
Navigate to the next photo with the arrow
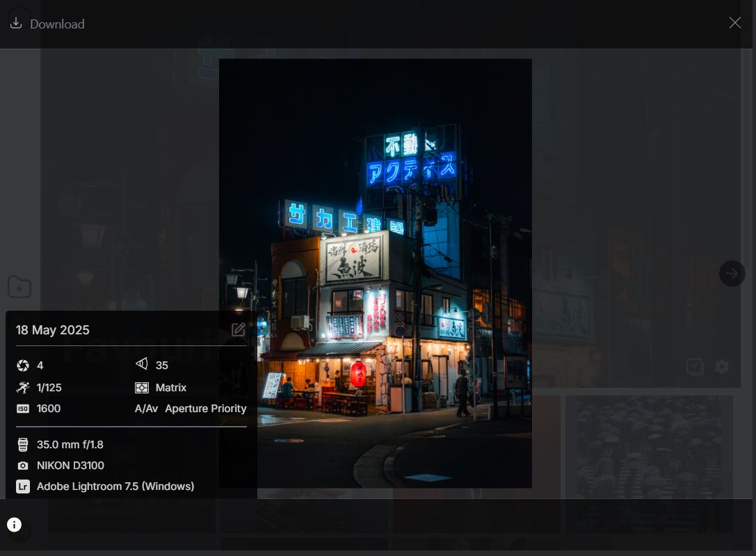pyautogui.click(x=732, y=273)
